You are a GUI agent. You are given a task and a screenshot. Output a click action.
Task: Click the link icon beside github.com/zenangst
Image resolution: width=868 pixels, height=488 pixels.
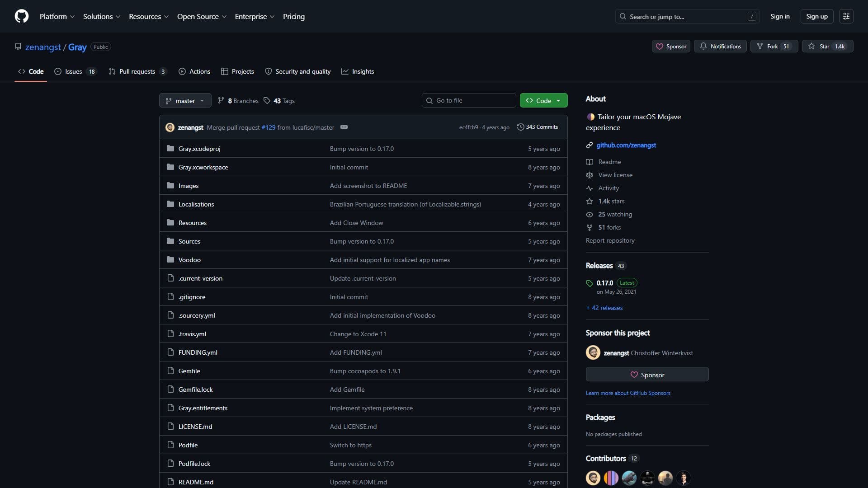(590, 145)
